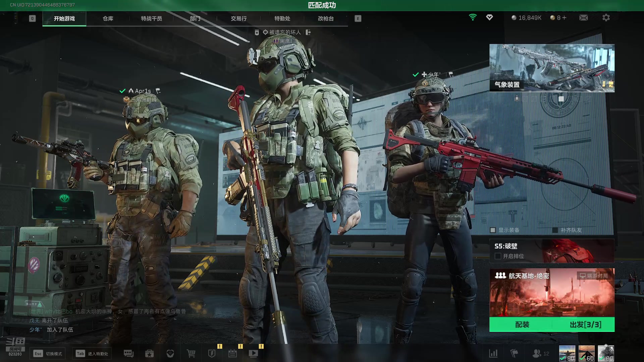This screenshot has height=362, width=644.
Task: Click chat message 少年 加入了队伍
Action: point(51,329)
